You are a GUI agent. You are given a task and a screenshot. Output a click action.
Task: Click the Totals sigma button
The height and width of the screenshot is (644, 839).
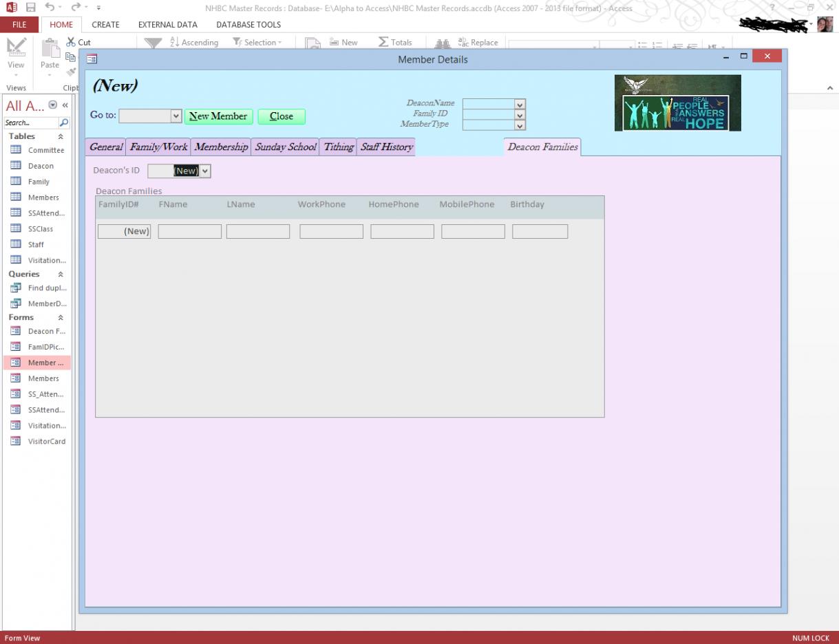click(396, 43)
